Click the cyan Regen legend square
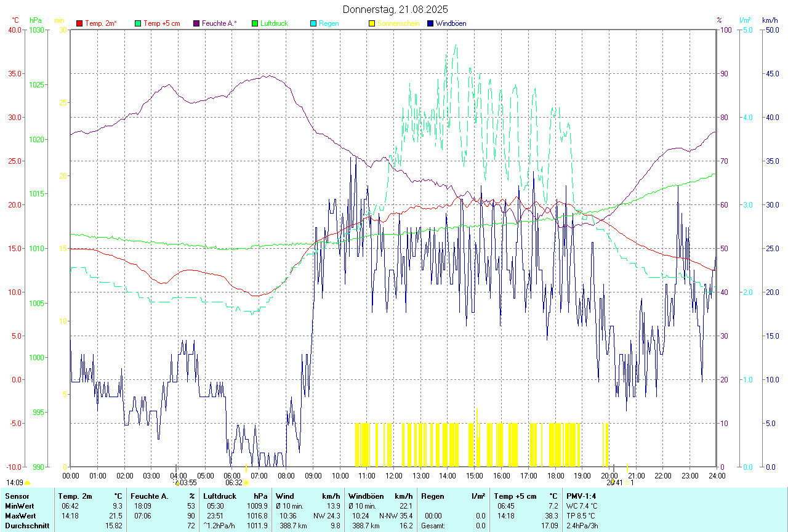Viewport: 788px width, 532px height. (x=313, y=23)
